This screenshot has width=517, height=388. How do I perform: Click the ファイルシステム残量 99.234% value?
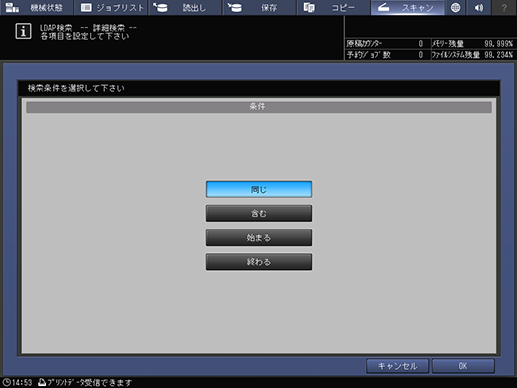(x=498, y=55)
